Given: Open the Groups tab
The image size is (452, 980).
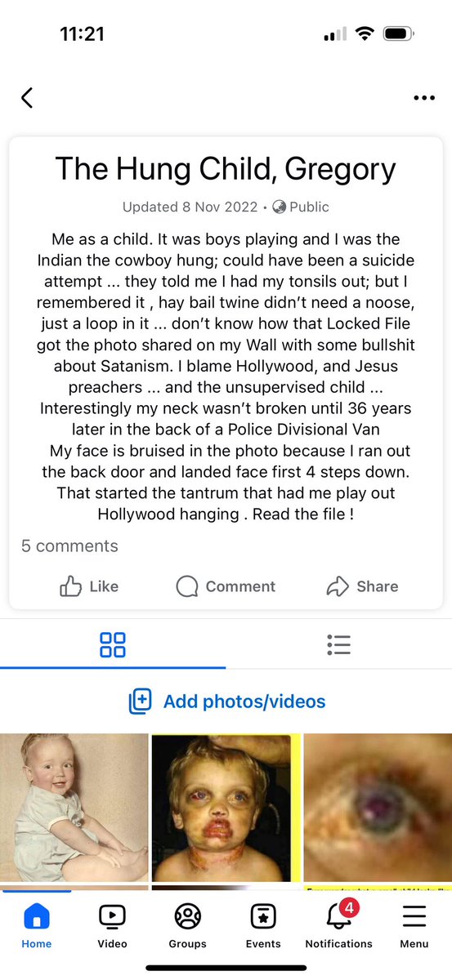Looking at the screenshot, I should tap(187, 926).
